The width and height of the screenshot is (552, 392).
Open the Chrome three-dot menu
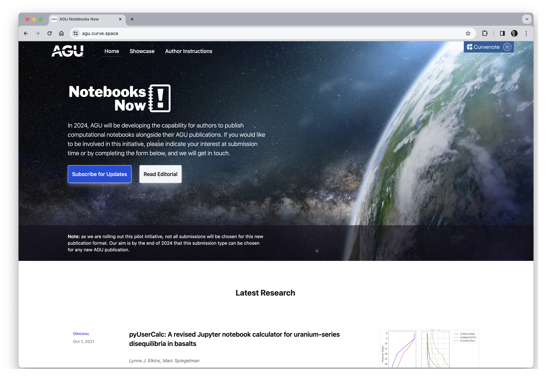[526, 33]
